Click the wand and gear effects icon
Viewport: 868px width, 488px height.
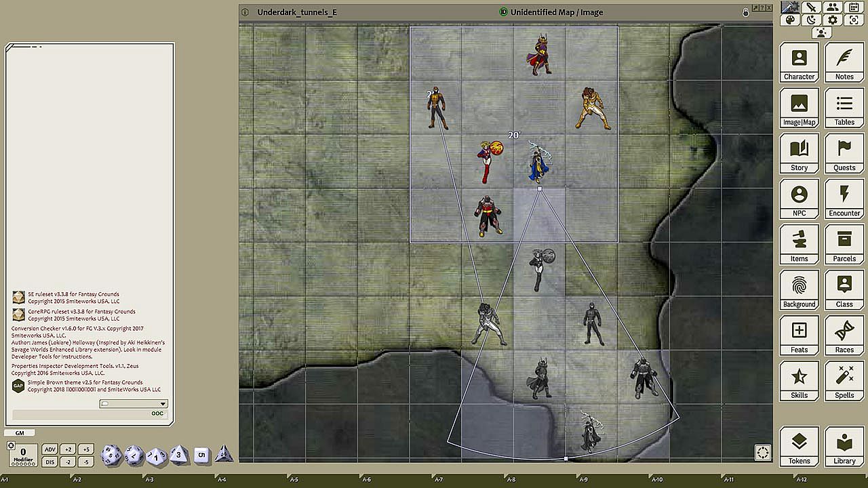[x=790, y=7]
